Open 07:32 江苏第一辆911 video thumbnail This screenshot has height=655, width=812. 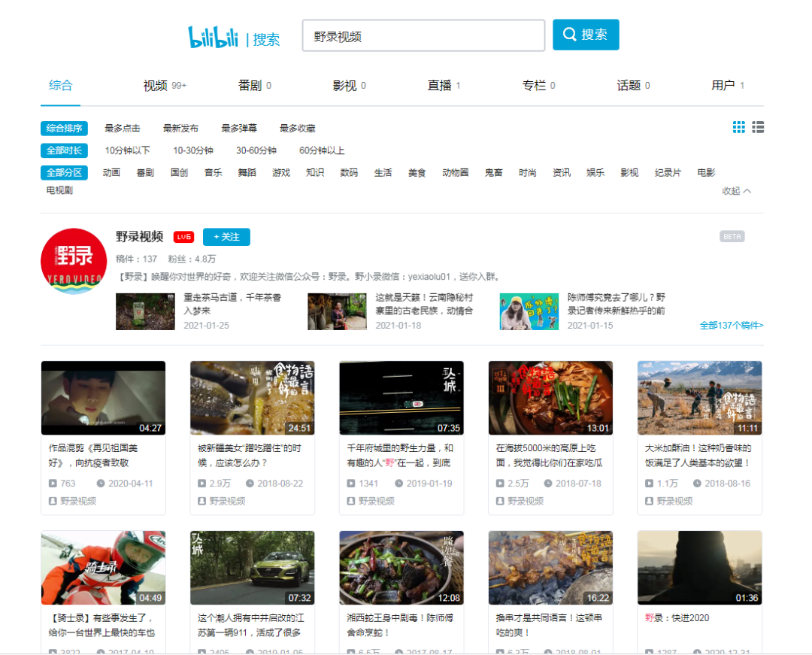[x=252, y=568]
